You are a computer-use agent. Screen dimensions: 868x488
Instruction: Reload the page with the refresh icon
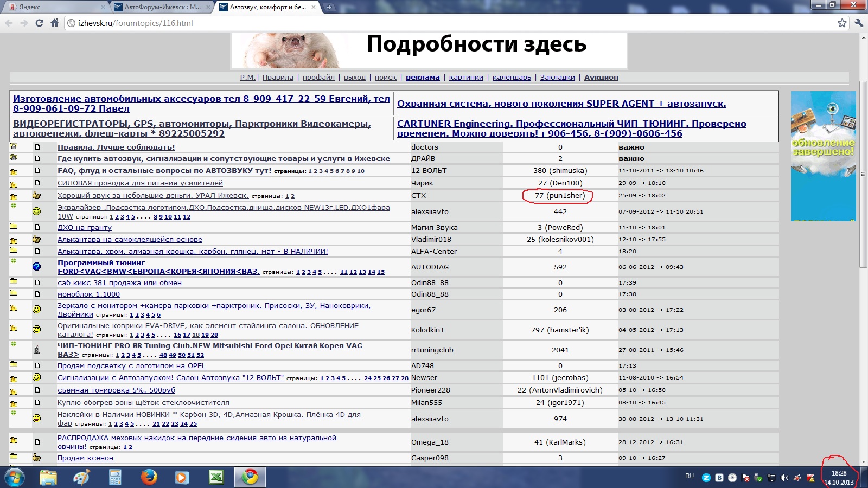pyautogui.click(x=39, y=23)
